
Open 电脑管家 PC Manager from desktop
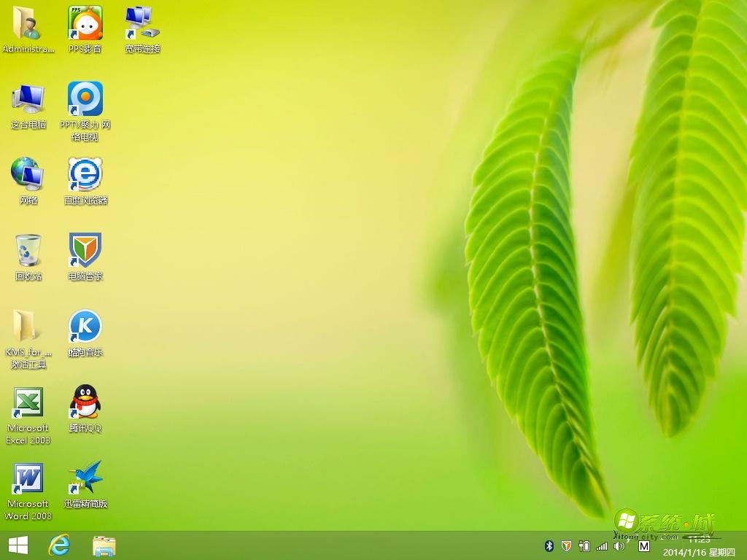pos(85,251)
